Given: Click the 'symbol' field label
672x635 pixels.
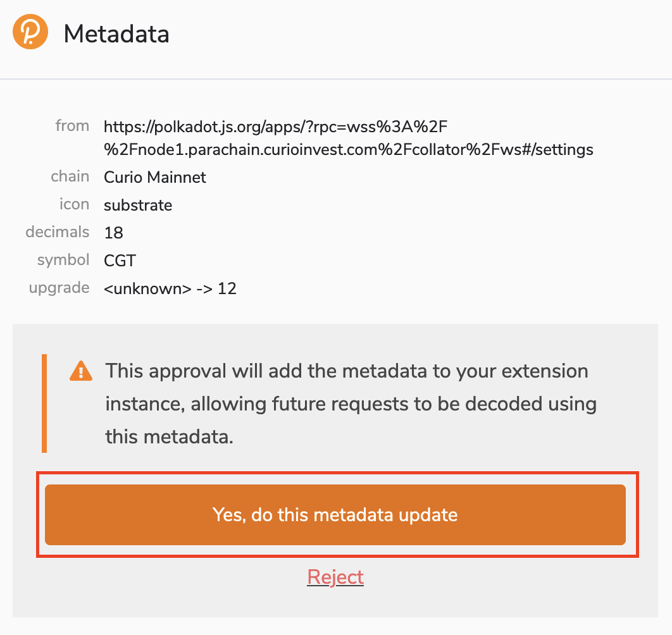Looking at the screenshot, I should point(63,260).
